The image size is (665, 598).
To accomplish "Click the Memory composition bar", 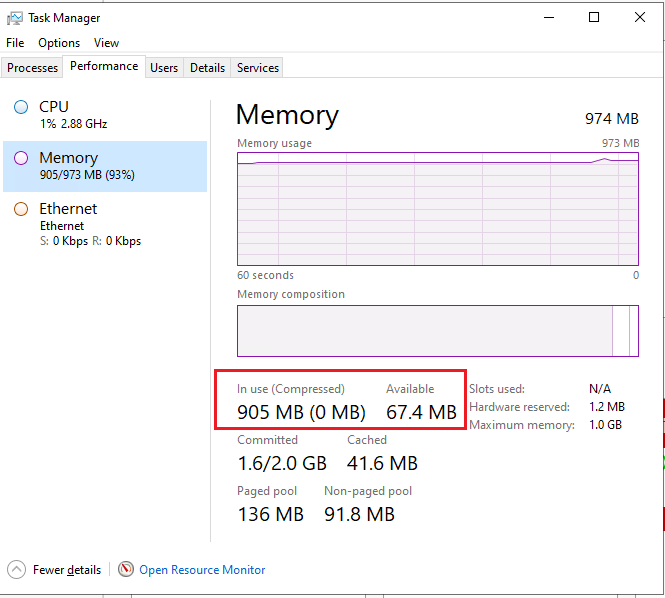I will click(438, 331).
